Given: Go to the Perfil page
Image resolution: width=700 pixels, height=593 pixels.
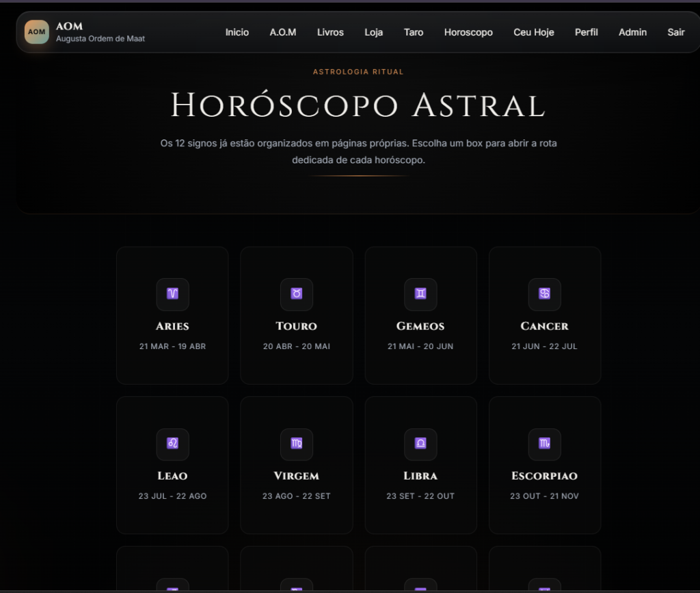Looking at the screenshot, I should point(587,32).
